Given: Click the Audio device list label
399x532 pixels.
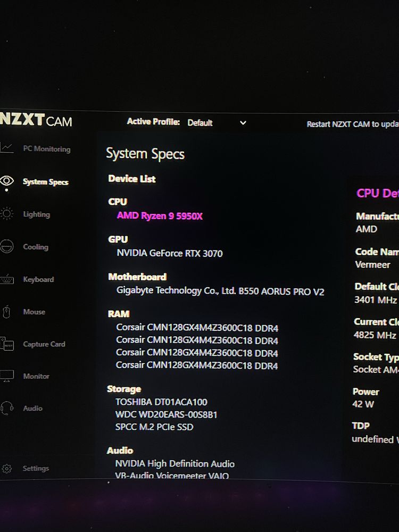Looking at the screenshot, I should tap(120, 450).
